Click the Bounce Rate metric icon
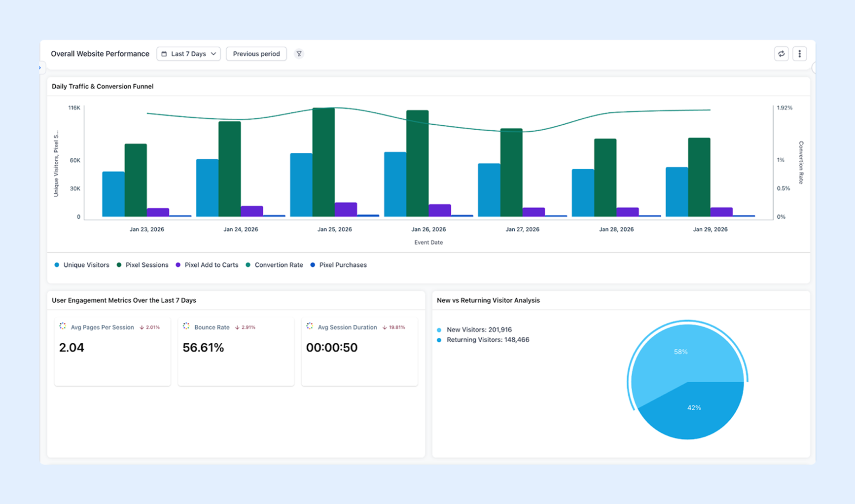The height and width of the screenshot is (504, 855). click(x=186, y=326)
